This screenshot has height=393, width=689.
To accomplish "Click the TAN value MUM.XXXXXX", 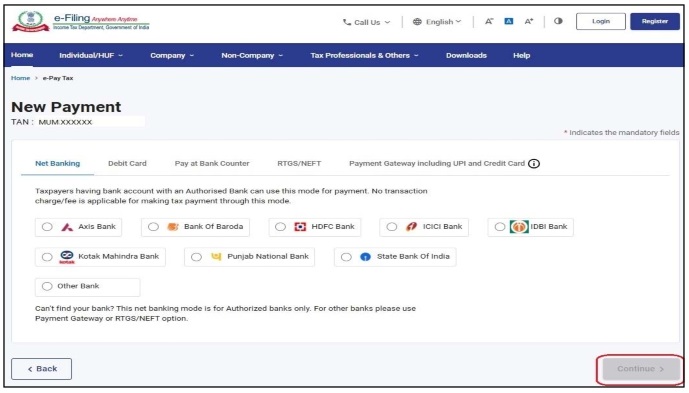I will [x=65, y=122].
